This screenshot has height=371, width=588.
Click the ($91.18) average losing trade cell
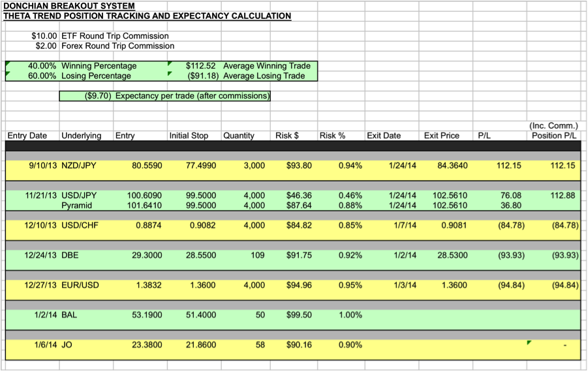(x=203, y=76)
